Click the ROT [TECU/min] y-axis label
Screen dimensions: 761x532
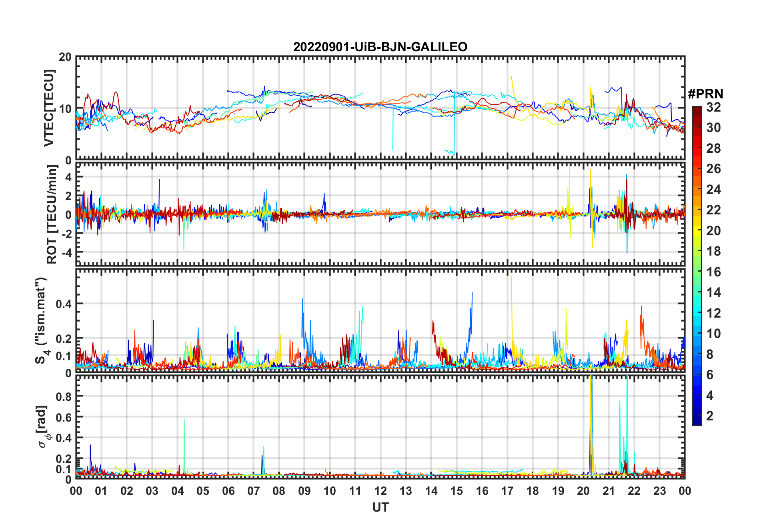52,214
